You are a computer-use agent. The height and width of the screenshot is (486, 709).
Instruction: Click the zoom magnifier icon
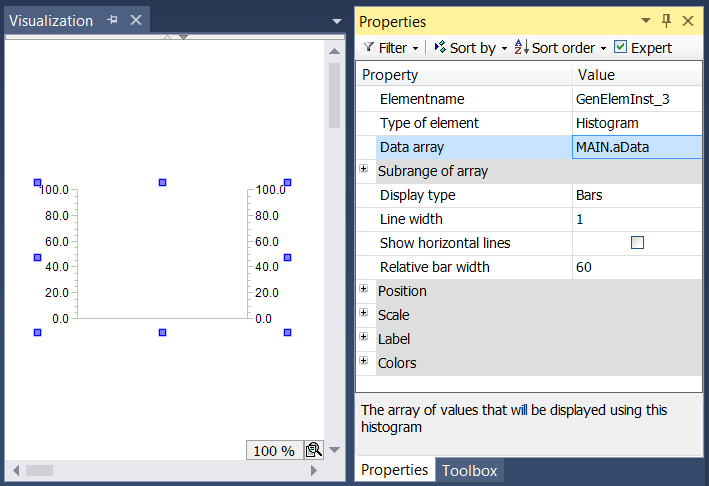point(314,450)
